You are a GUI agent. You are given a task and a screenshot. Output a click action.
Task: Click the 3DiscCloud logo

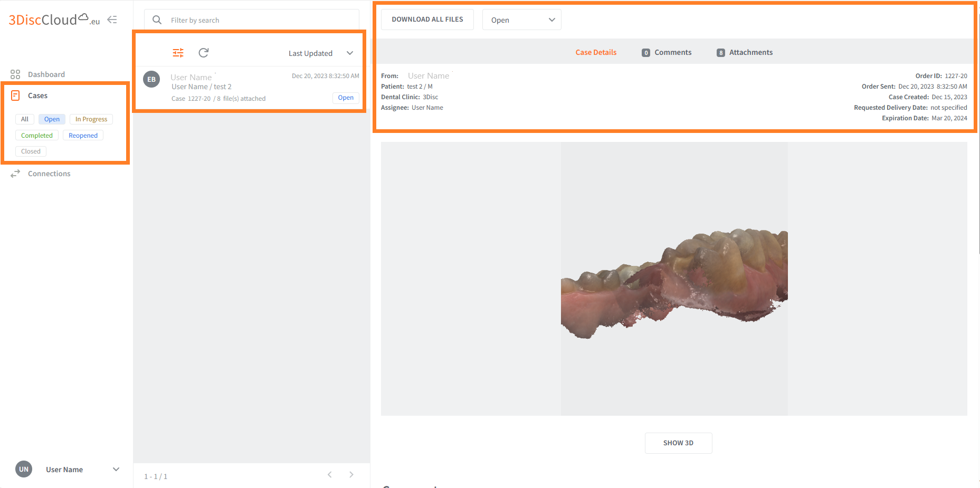tap(54, 20)
